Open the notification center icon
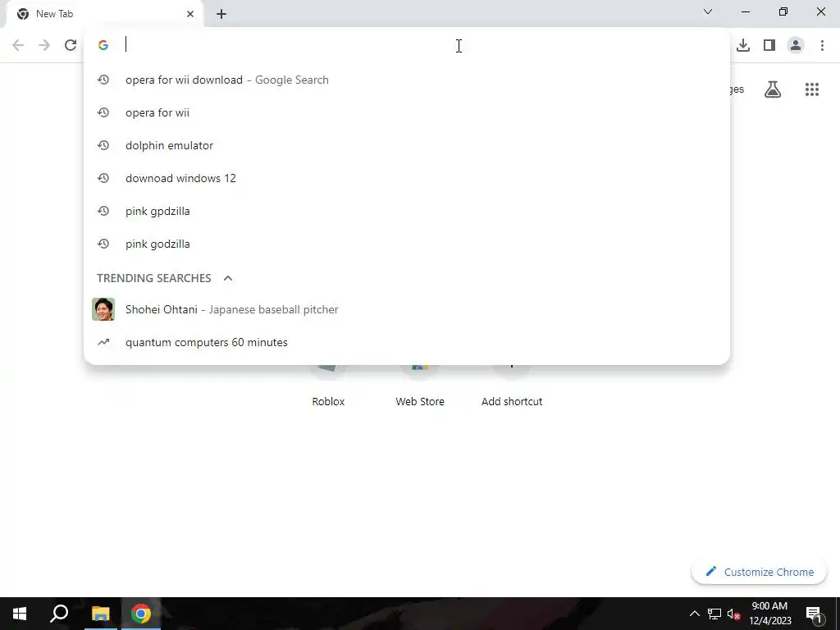Screen dimensions: 840x630 coord(813,614)
